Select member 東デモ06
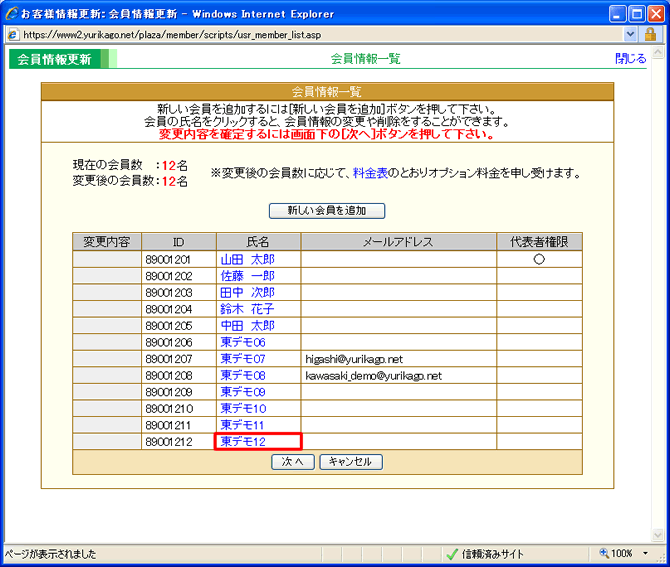 coord(243,342)
